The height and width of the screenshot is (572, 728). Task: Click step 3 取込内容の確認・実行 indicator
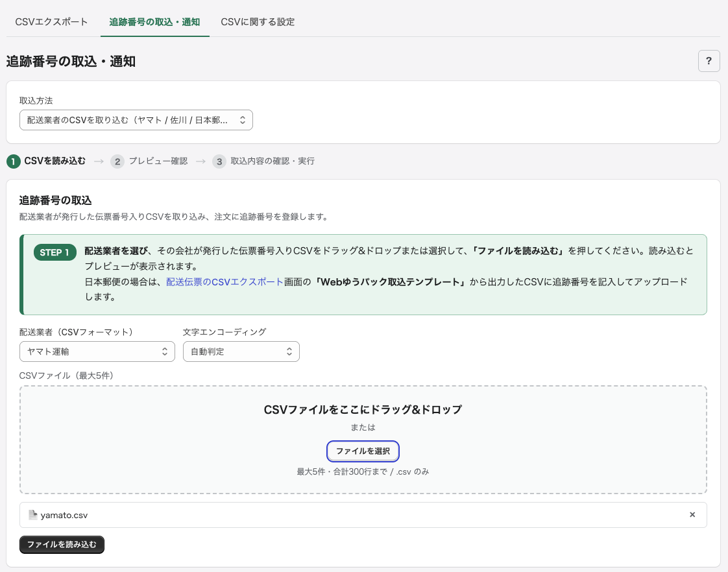263,161
